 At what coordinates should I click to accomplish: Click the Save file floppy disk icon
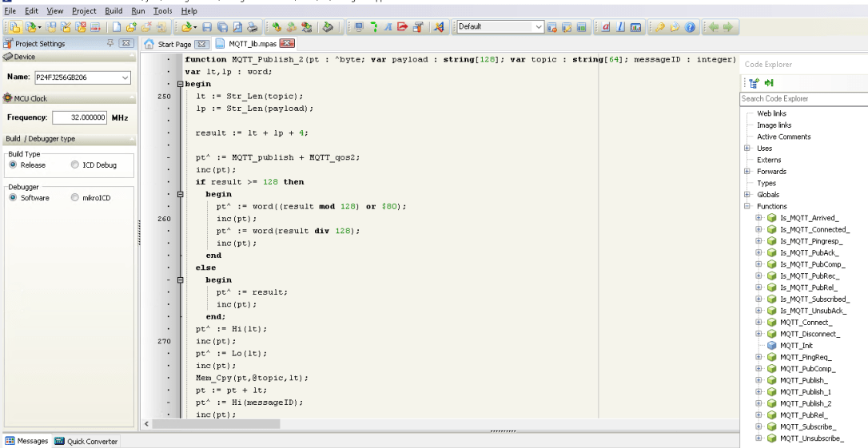(207, 26)
